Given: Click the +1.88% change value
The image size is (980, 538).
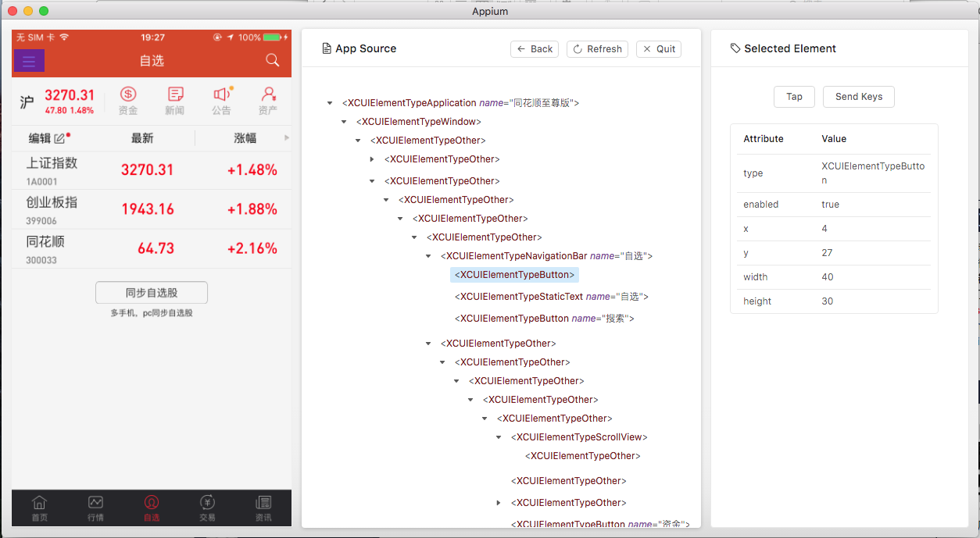Looking at the screenshot, I should coord(252,209).
